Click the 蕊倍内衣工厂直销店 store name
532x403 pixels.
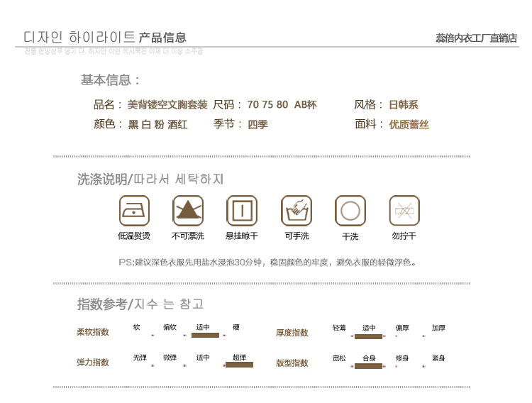[476, 38]
